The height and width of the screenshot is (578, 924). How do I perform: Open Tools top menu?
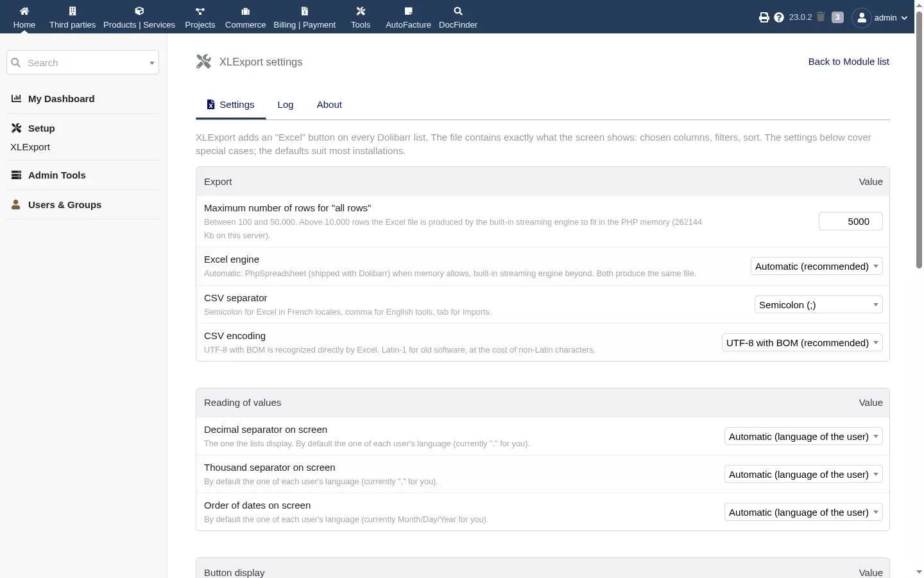(x=361, y=17)
